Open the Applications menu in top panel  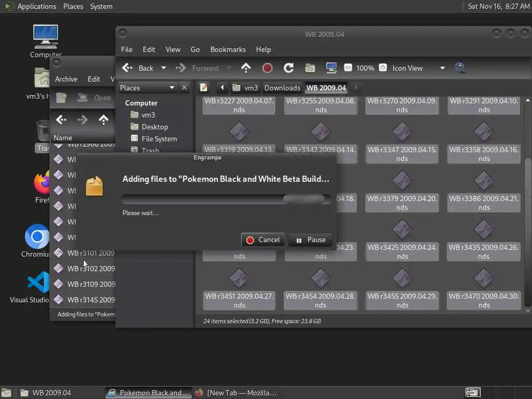[x=31, y=6]
